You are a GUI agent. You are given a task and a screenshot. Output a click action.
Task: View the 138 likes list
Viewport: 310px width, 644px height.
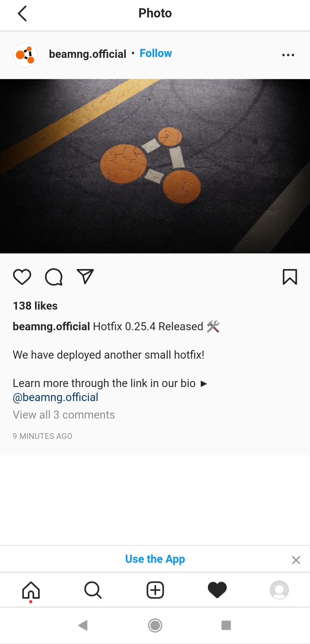(x=35, y=306)
